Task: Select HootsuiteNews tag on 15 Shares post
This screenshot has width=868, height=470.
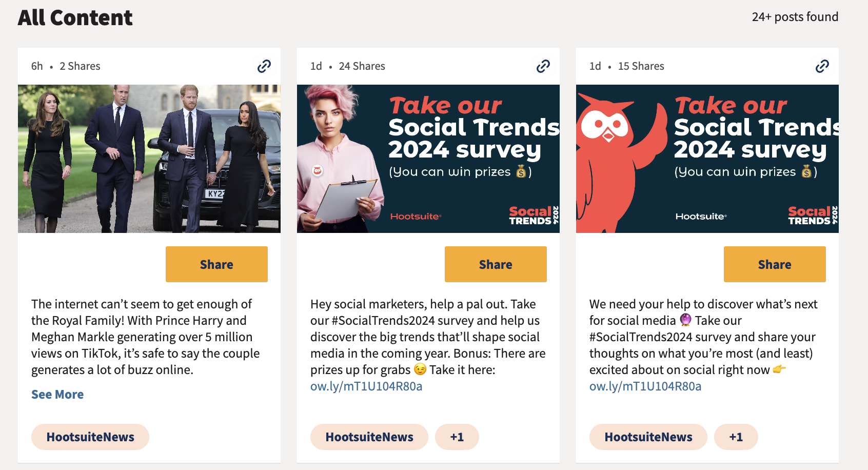Action: pos(648,437)
